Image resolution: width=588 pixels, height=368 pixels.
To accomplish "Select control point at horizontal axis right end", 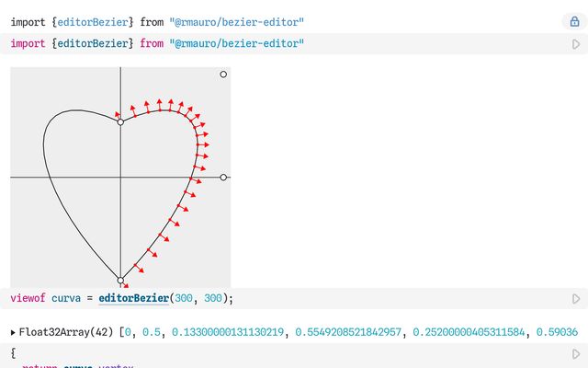I will click(223, 177).
